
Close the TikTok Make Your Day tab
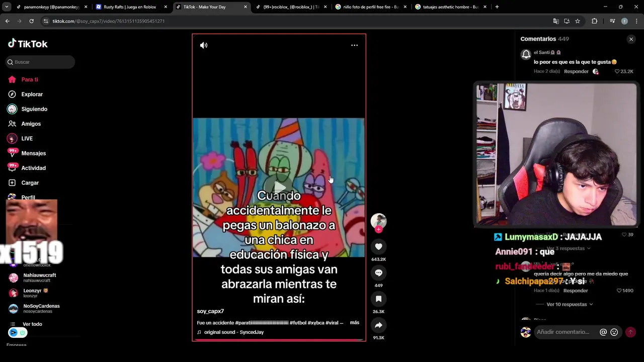[246, 7]
